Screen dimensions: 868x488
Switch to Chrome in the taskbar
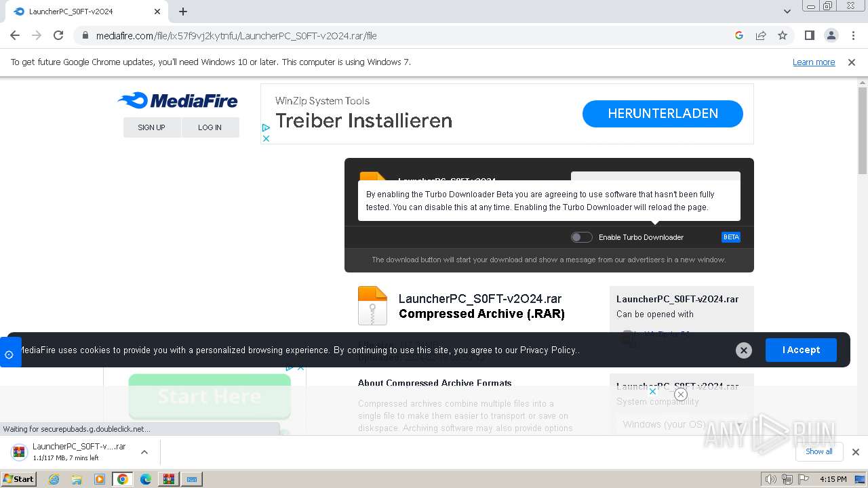tap(123, 479)
